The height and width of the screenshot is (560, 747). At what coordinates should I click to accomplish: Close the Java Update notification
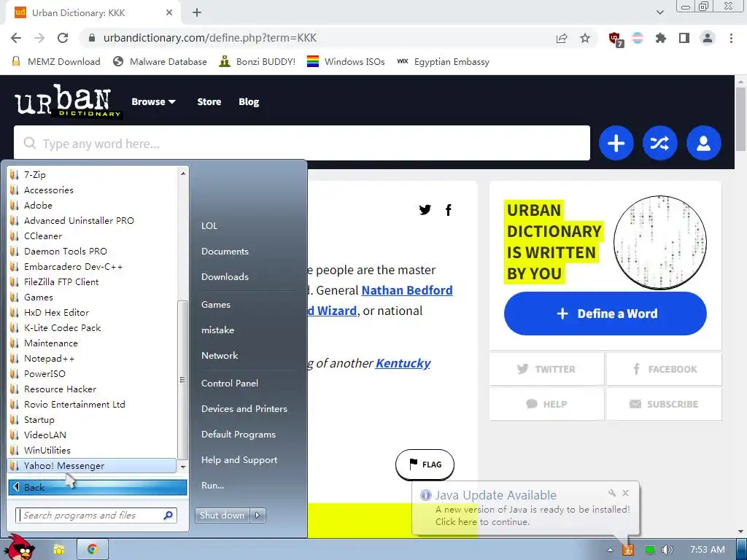(626, 493)
